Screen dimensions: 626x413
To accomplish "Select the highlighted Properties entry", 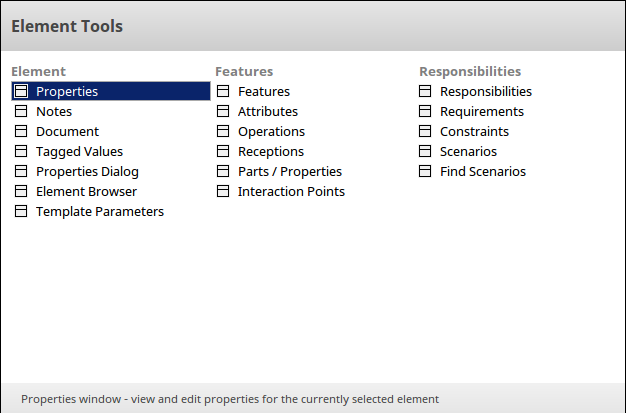I will tap(67, 91).
